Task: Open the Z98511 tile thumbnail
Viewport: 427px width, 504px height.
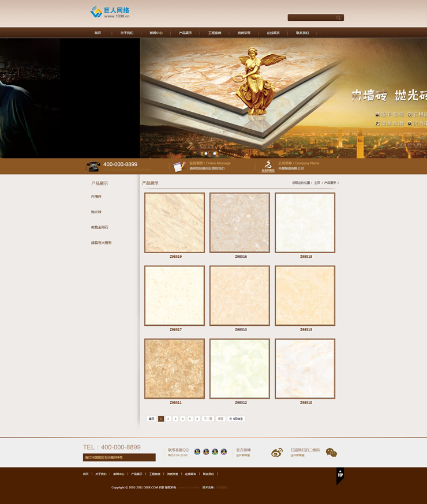Action: pyautogui.click(x=175, y=368)
